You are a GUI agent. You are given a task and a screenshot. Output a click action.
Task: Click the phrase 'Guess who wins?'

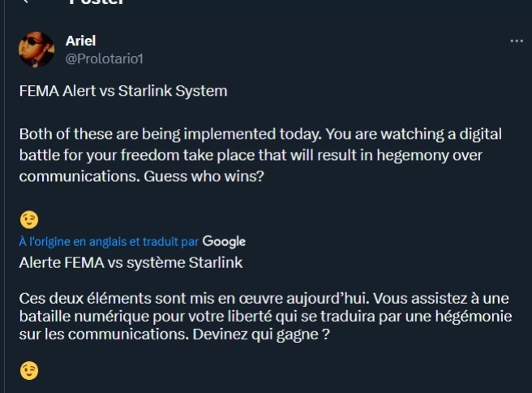coord(204,177)
